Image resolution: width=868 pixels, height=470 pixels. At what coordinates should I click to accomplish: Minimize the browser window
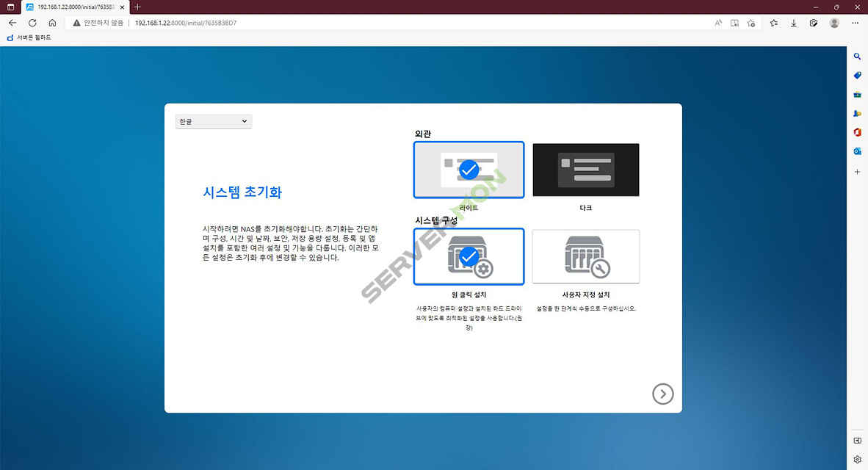[815, 7]
